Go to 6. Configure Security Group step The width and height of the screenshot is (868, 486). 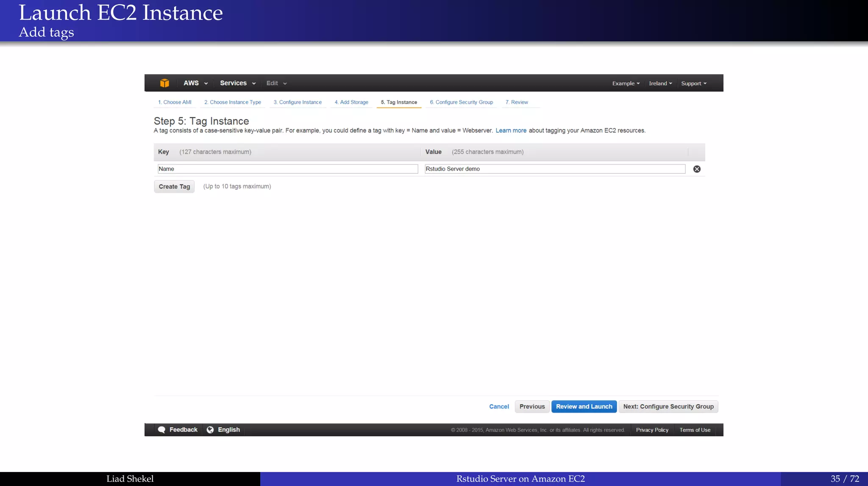[x=462, y=102]
